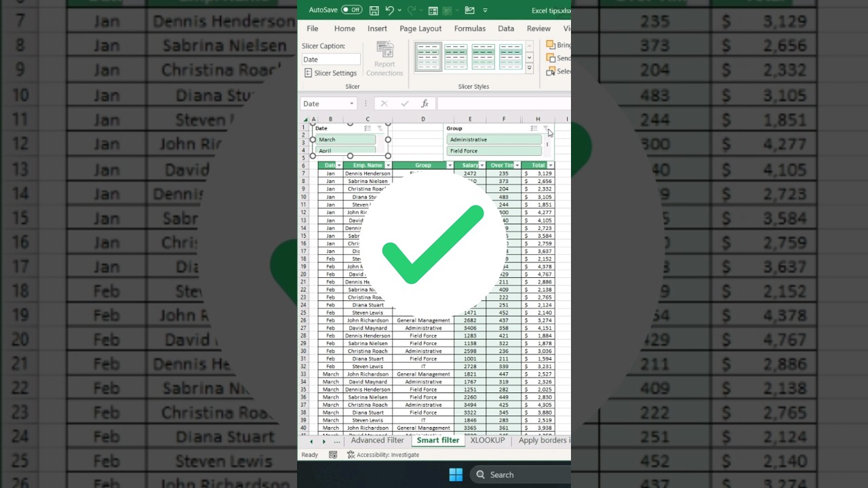Select the third slicer style thumbnail

click(484, 57)
